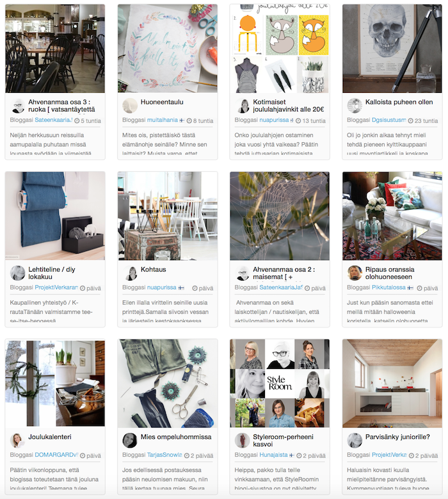
Task: Open the post titled Kotimaiset joululahjavinkit alle 20€
Action: click(289, 106)
